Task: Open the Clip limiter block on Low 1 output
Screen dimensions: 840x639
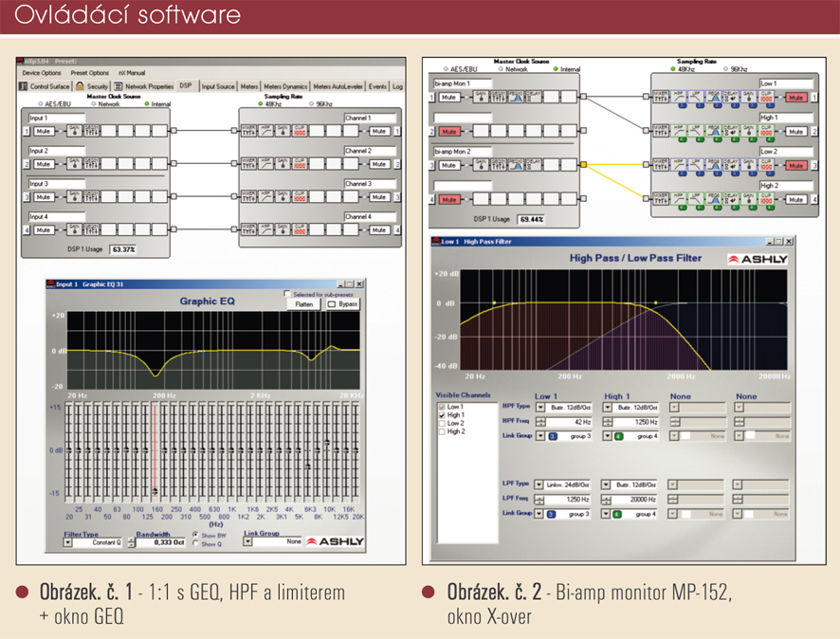Action: 767,97
